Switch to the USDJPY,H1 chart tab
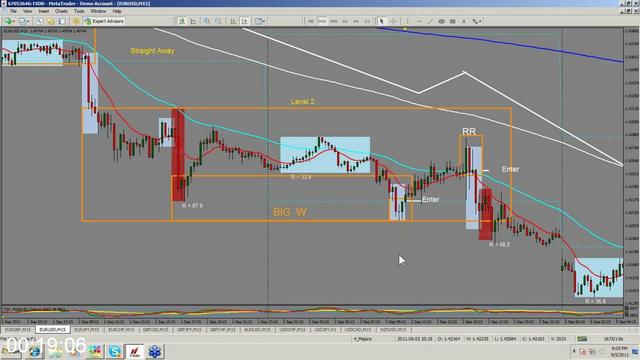Viewport: 640px width, 360px height. pyautogui.click(x=325, y=329)
